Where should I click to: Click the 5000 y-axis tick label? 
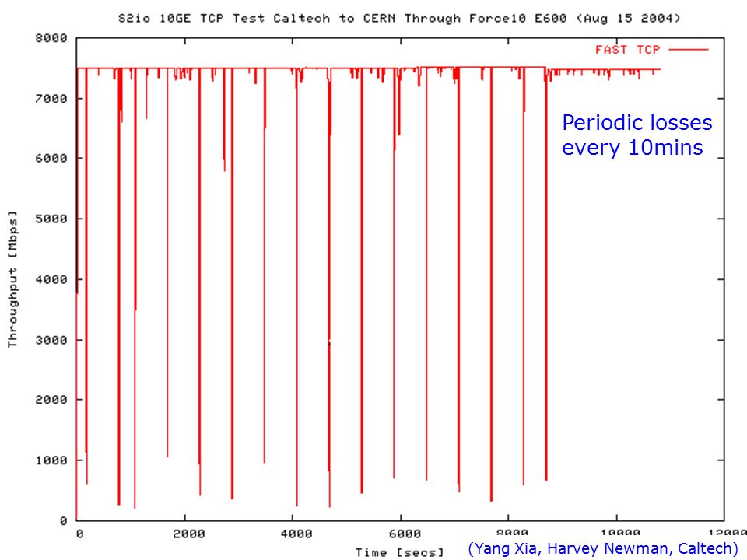(51, 219)
